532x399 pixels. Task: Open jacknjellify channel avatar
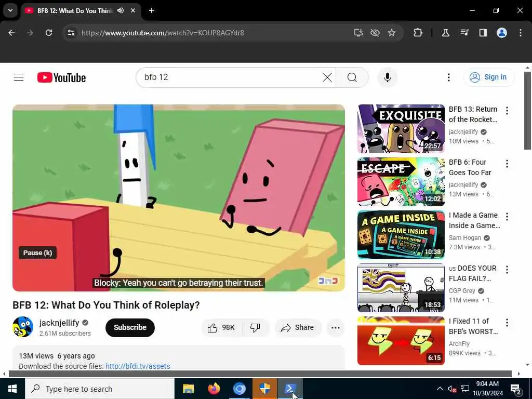point(23,327)
